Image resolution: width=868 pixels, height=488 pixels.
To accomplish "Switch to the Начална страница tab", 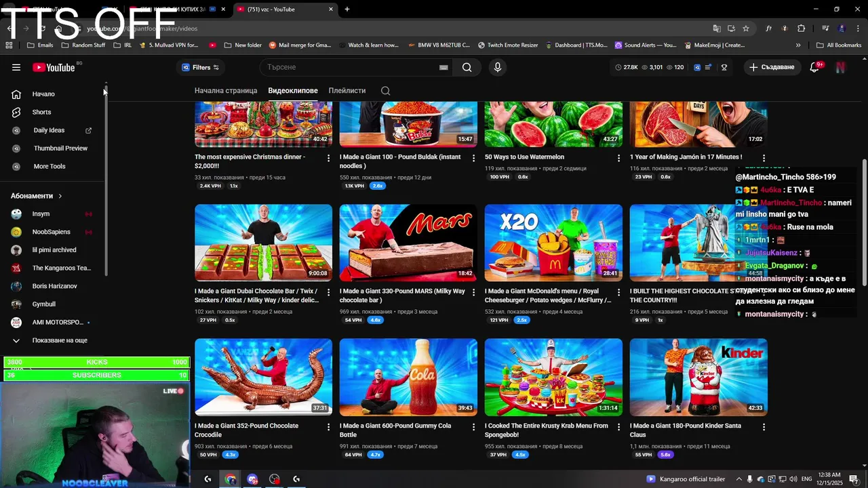I will tap(226, 91).
